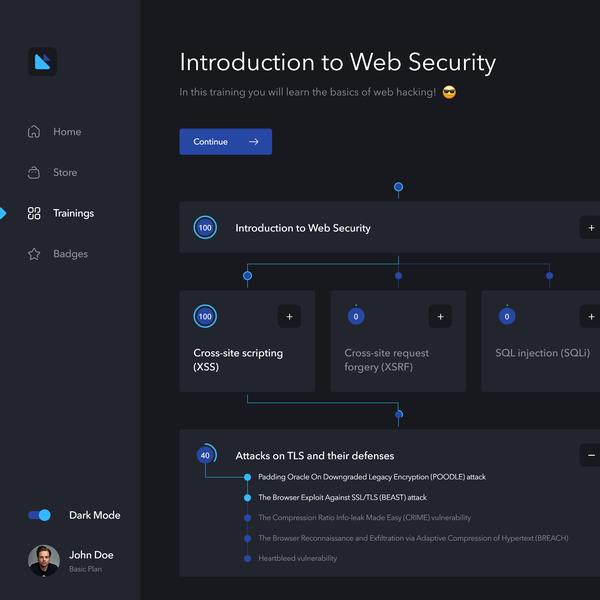
Task: Click the bullet beside CRIME vulnerability
Action: click(x=248, y=518)
